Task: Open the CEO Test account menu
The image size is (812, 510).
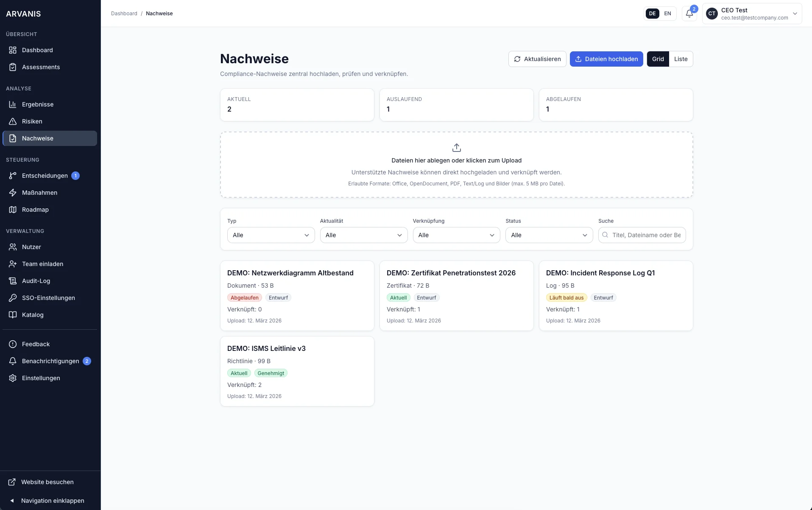Action: coord(753,13)
